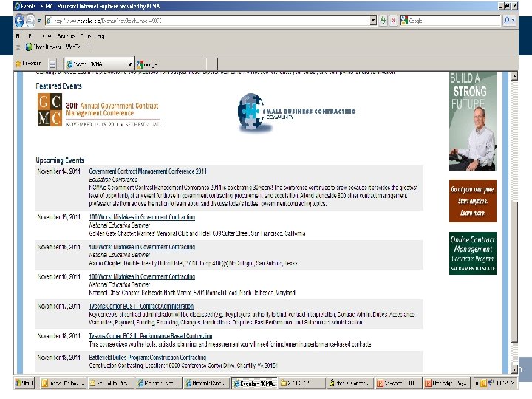Image resolution: width=532 pixels, height=399 pixels.
Task: Open the Favorites star button
Action: 28,63
